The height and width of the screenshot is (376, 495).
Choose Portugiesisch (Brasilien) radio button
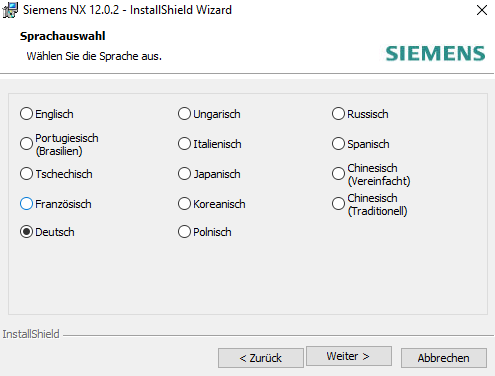[x=26, y=144]
